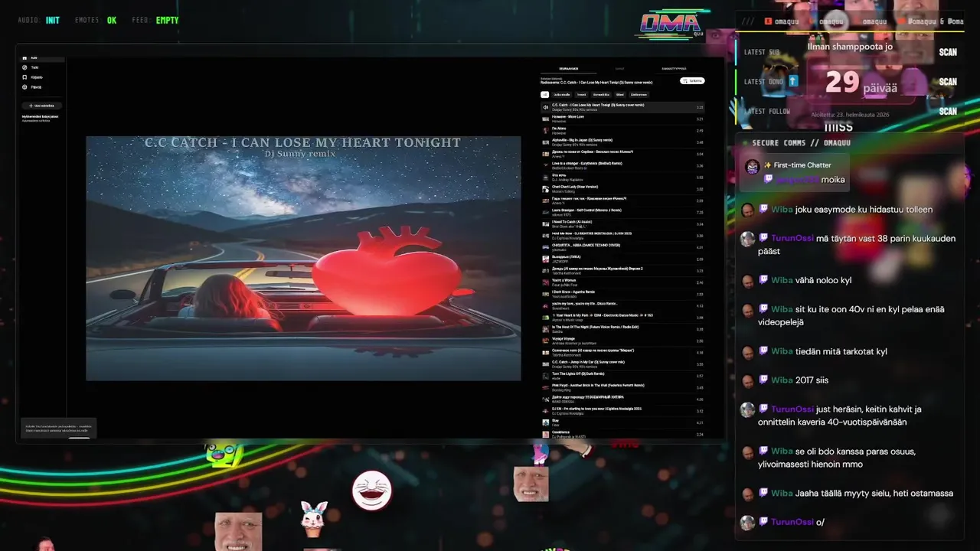Image resolution: width=980 pixels, height=551 pixels.
Task: Play 'I Don't Know - Agatha Remix' track
Action: pyautogui.click(x=622, y=294)
